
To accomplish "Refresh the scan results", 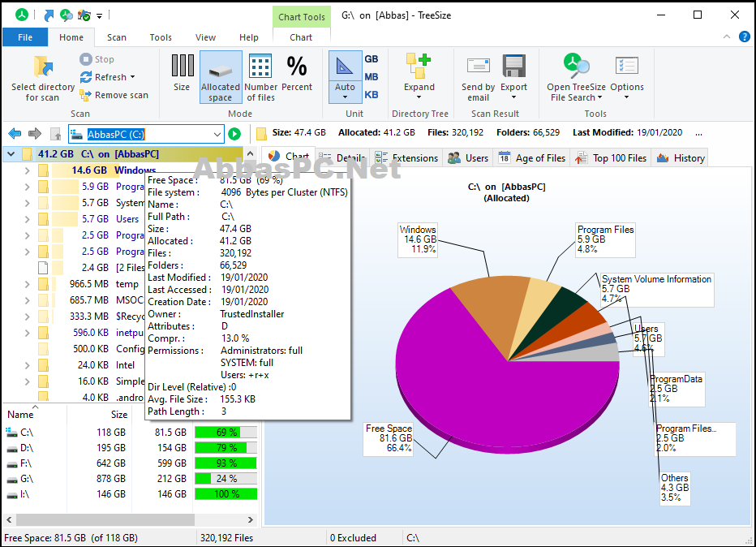I will point(103,77).
